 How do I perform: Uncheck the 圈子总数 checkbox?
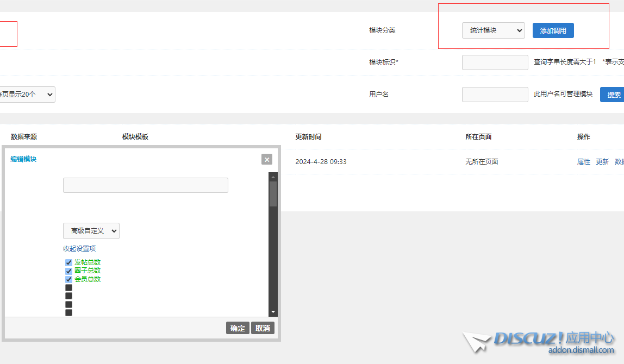point(68,271)
